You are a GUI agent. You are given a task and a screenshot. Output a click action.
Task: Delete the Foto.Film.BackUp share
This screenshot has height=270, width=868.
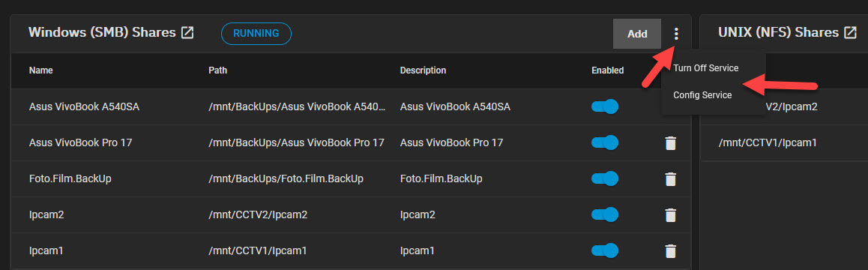670,179
